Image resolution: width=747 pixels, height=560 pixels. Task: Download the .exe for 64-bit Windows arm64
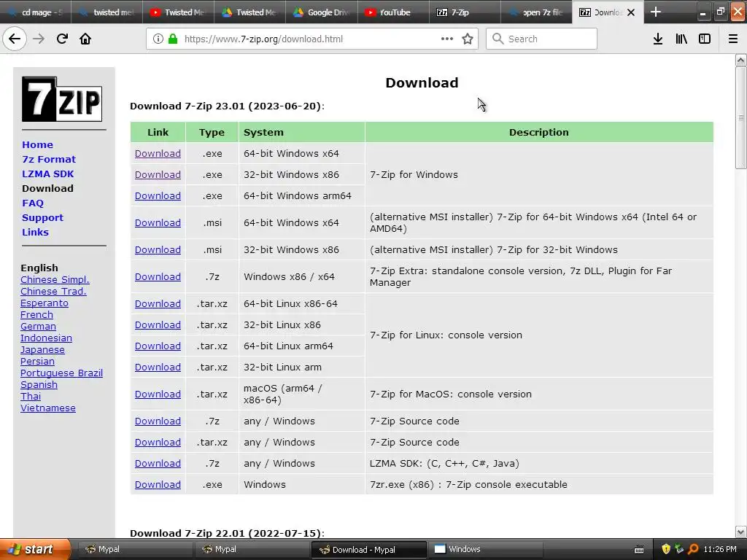pyautogui.click(x=158, y=195)
